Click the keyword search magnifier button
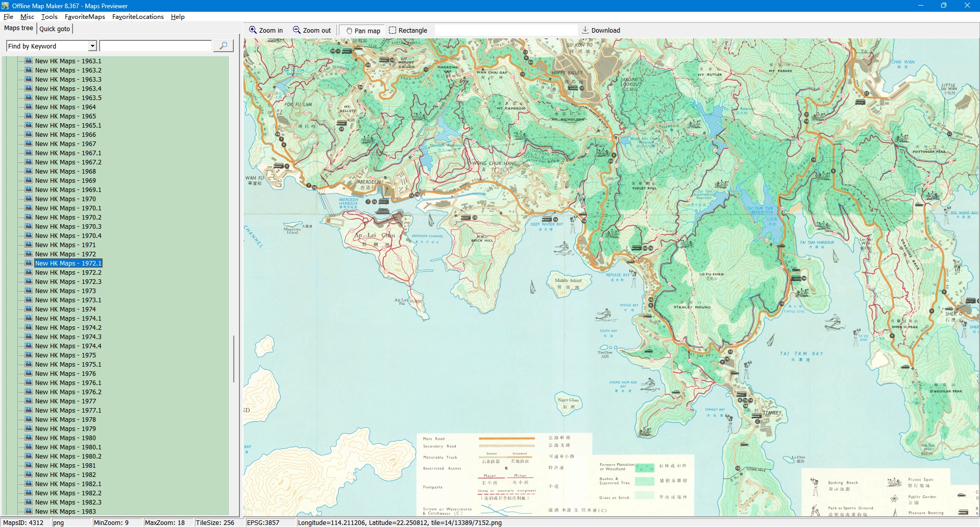Screen dimensions: 980x527 click(223, 46)
